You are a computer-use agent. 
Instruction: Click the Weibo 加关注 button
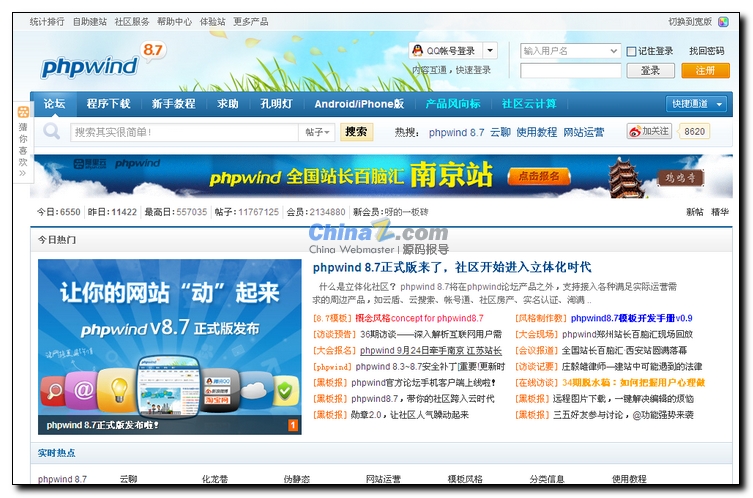coord(649,131)
